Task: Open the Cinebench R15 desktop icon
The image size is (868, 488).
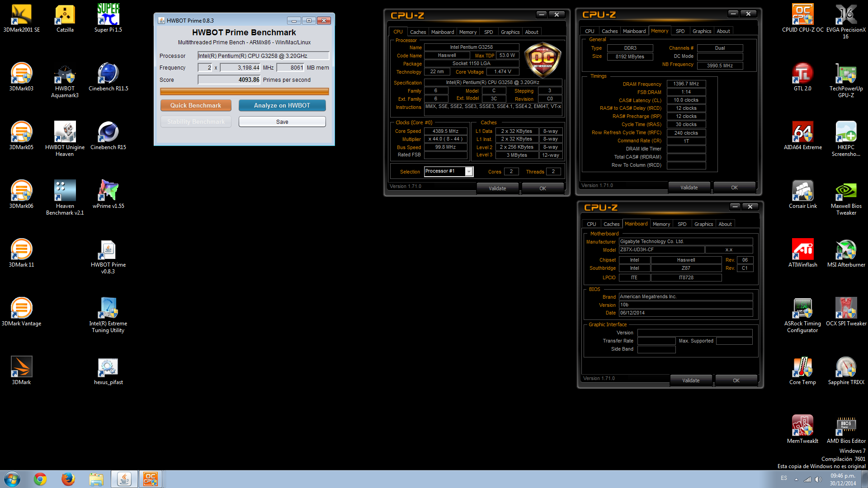Action: click(108, 136)
